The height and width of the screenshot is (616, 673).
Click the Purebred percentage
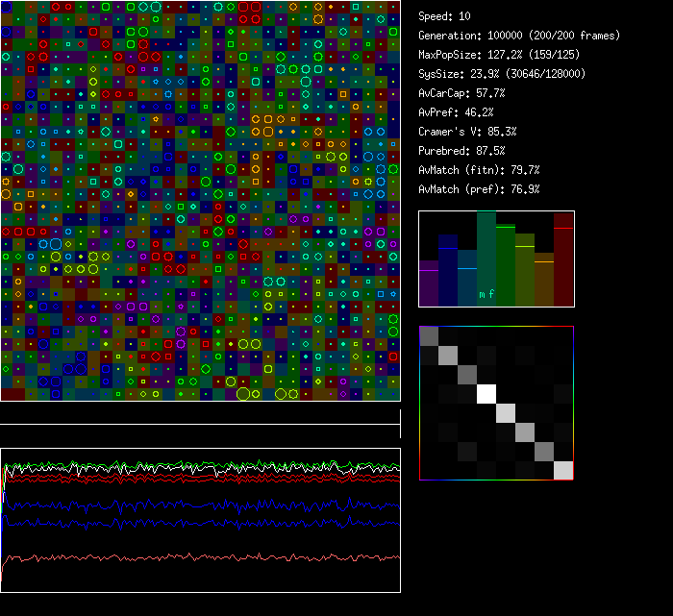click(x=461, y=151)
